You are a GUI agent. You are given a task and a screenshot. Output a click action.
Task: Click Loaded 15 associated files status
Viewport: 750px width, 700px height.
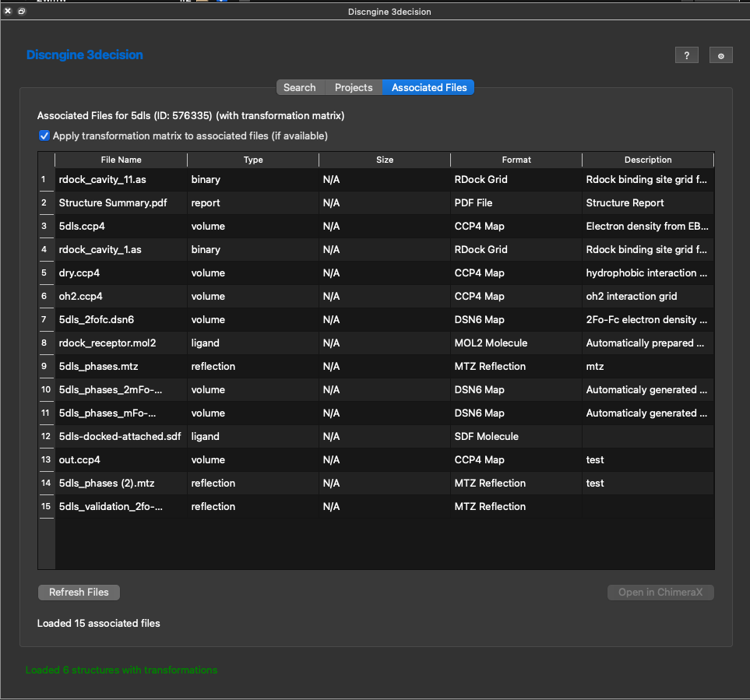pos(99,623)
